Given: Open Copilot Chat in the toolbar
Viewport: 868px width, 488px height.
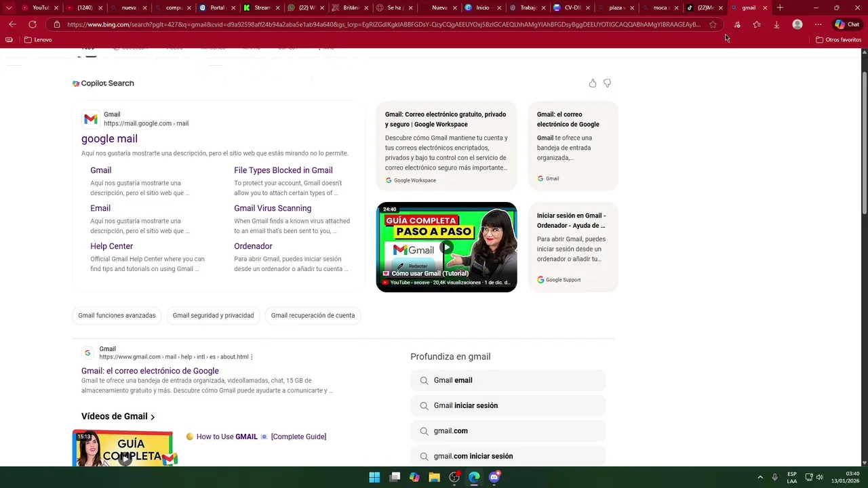Looking at the screenshot, I should pyautogui.click(x=847, y=24).
